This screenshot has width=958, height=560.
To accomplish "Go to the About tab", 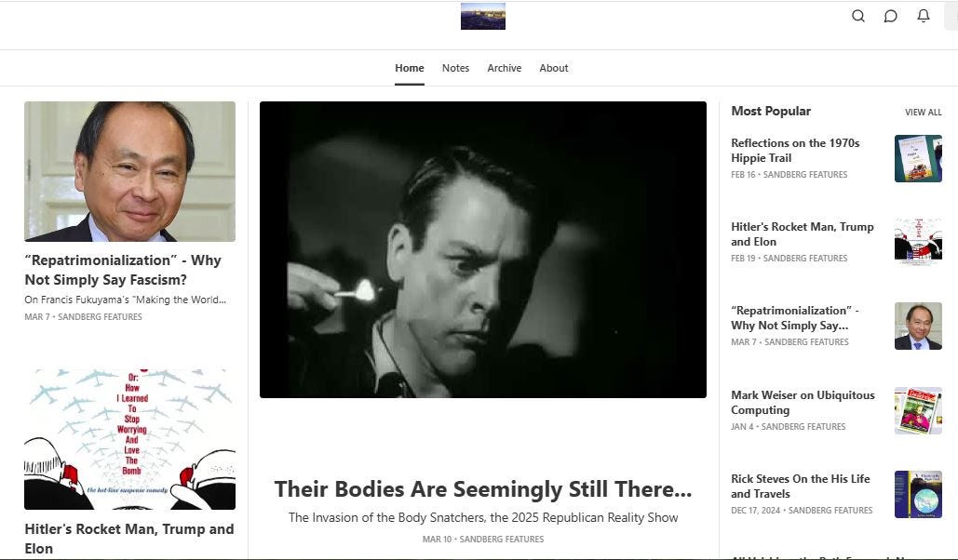I will click(x=554, y=68).
